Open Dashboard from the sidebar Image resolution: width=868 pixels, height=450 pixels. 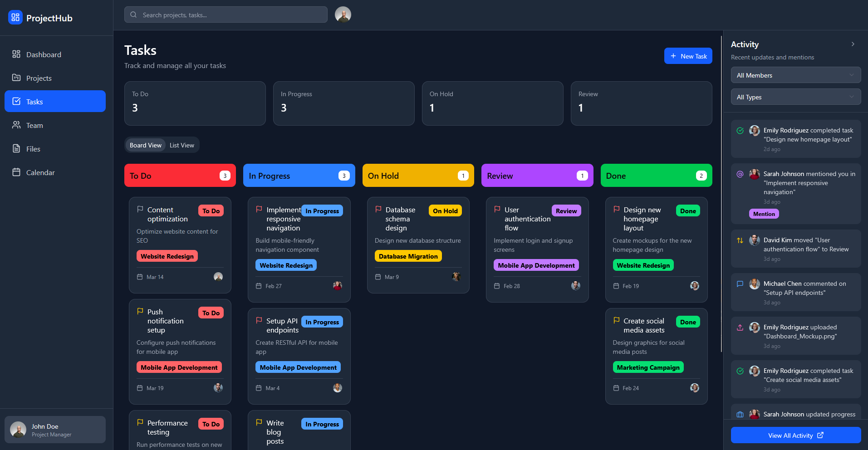pyautogui.click(x=44, y=54)
